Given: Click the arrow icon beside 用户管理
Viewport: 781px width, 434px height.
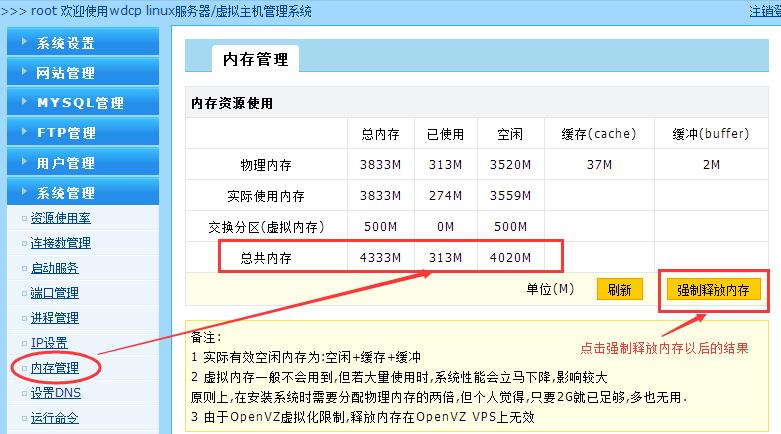Looking at the screenshot, I should [x=25, y=162].
